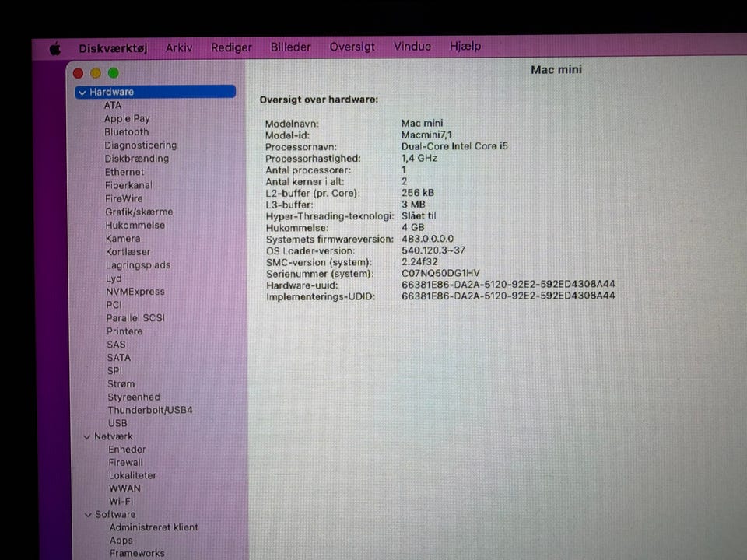Open the Hjælp menu
Screen dimensions: 747x560
(x=465, y=46)
